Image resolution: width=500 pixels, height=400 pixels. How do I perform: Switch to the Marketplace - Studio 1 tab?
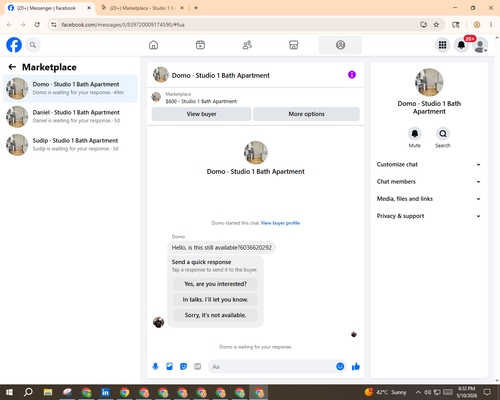142,8
